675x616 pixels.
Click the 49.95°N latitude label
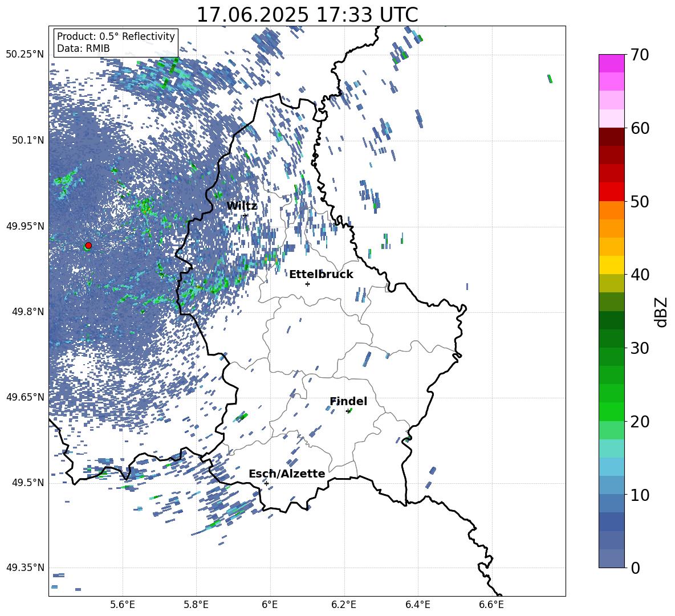pyautogui.click(x=25, y=226)
